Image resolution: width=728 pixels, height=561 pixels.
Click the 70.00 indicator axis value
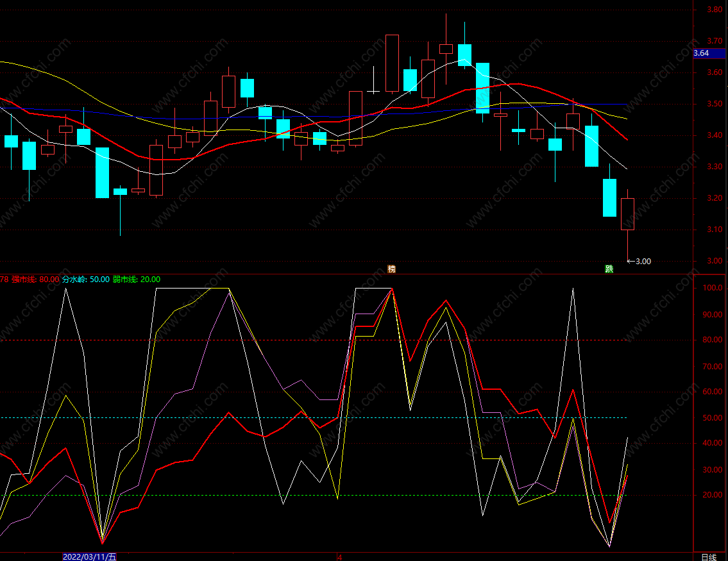tap(713, 367)
